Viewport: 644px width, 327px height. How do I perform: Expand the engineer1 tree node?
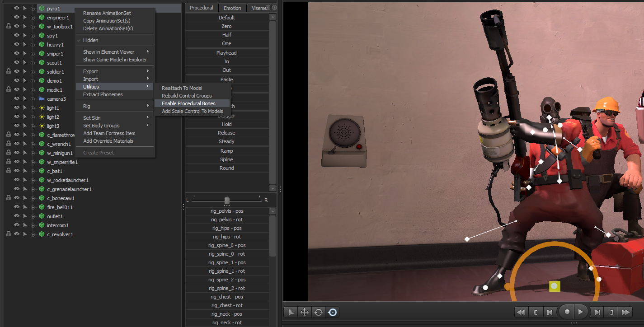click(33, 18)
